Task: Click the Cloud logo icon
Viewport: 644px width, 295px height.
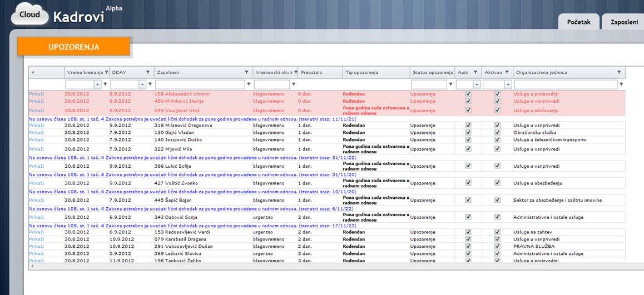Action: (29, 14)
